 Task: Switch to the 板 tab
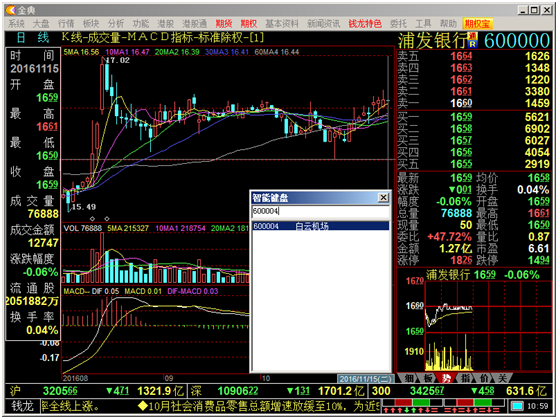428,378
